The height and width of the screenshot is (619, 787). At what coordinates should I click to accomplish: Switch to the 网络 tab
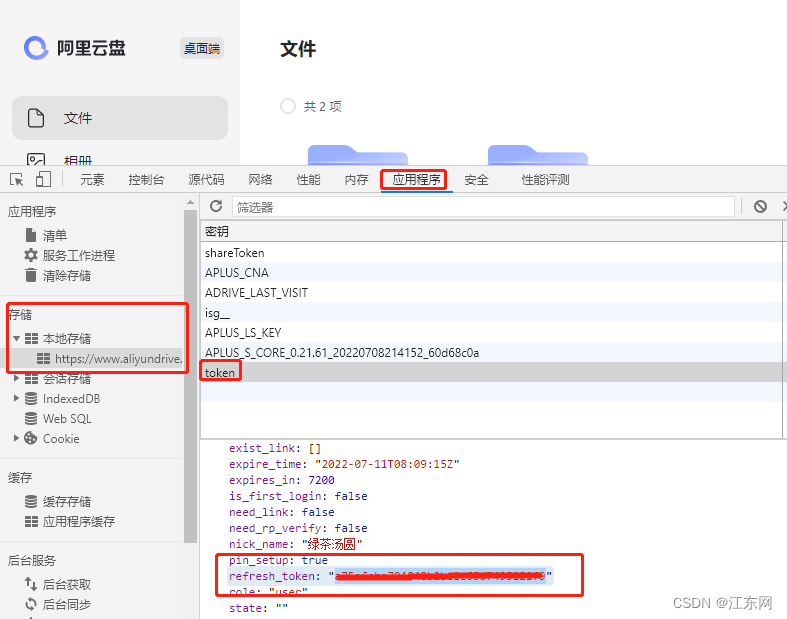(260, 180)
